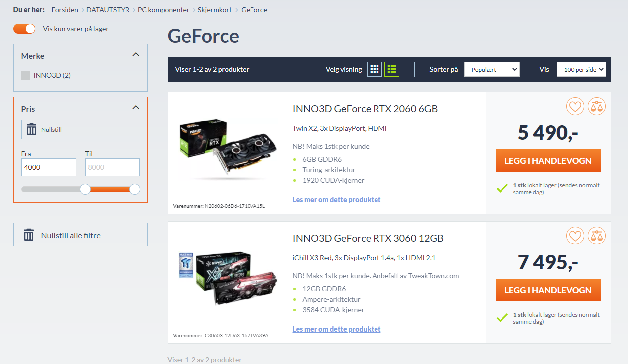Open DATAUTSTYR breadcrumb
Screen dimensions: 628x364
coord(108,10)
